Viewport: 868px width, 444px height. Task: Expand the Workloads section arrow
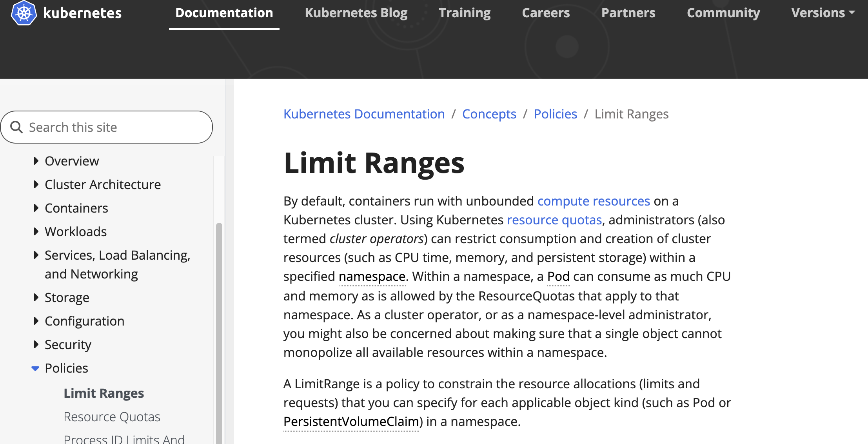coord(36,231)
